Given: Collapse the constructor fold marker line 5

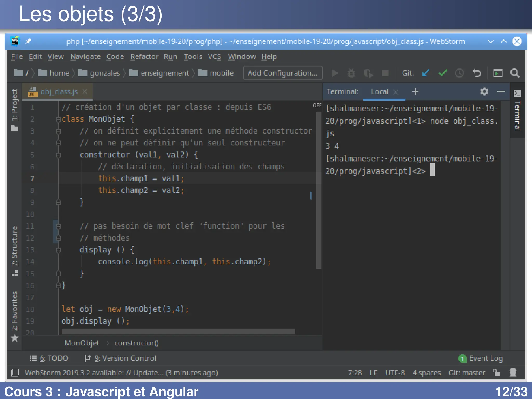Looking at the screenshot, I should coord(58,155).
